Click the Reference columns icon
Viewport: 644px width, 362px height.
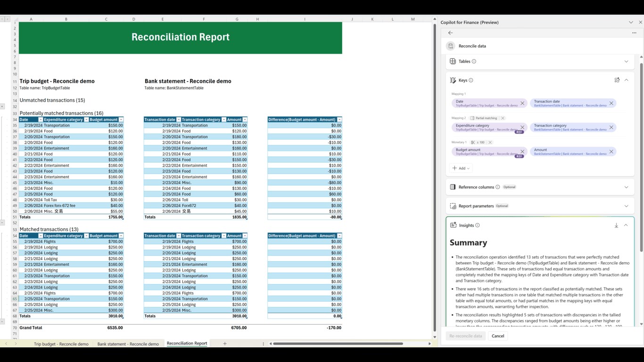point(453,187)
